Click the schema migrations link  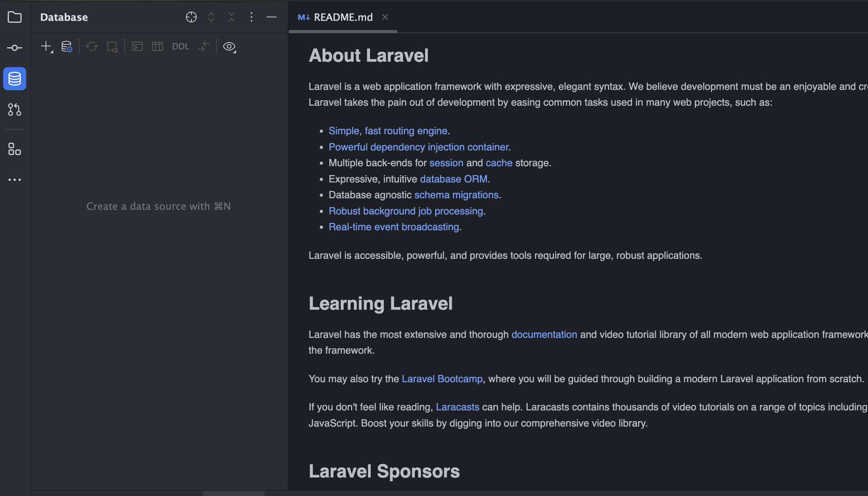pyautogui.click(x=456, y=195)
